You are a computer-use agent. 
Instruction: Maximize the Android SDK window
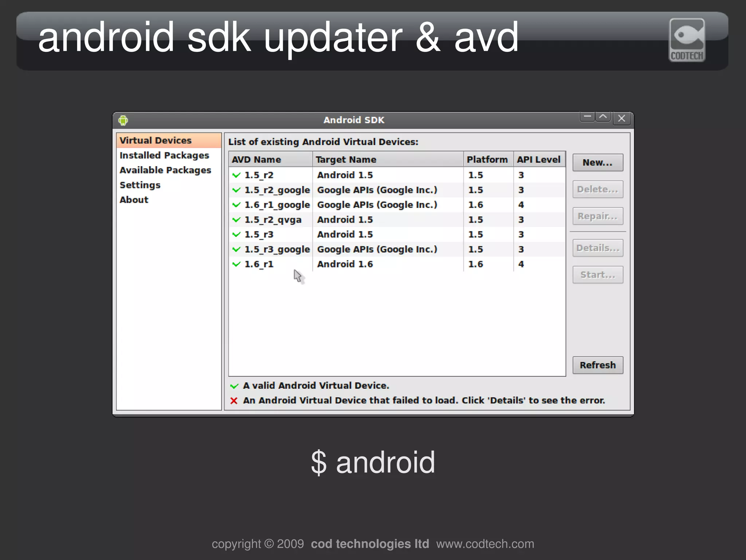click(603, 117)
